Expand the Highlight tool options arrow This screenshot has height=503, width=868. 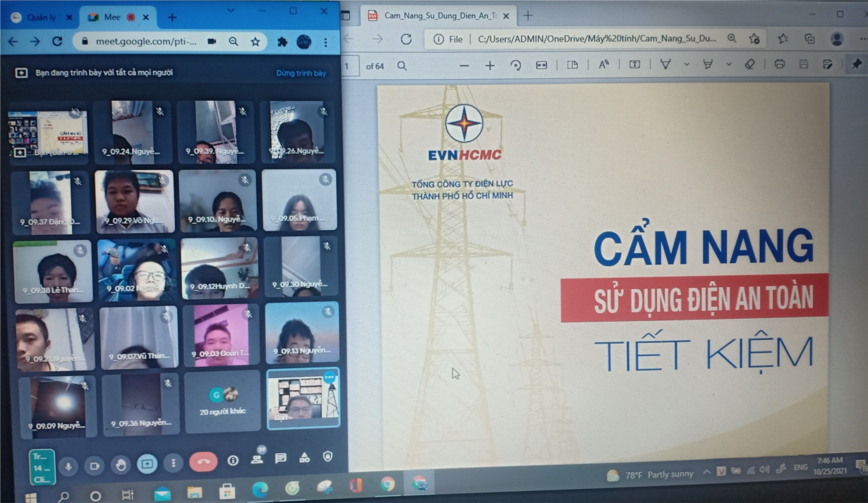[729, 65]
